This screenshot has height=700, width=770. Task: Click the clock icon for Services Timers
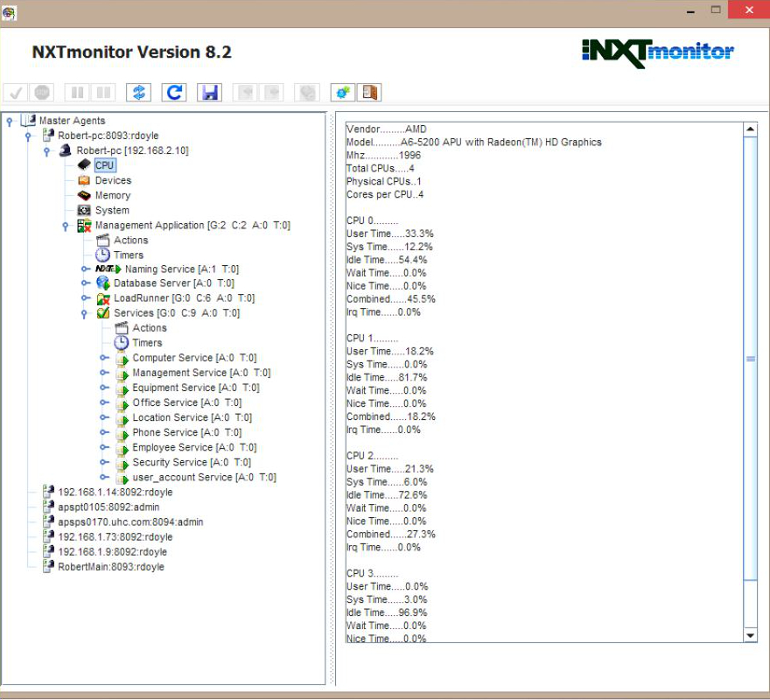tap(122, 343)
